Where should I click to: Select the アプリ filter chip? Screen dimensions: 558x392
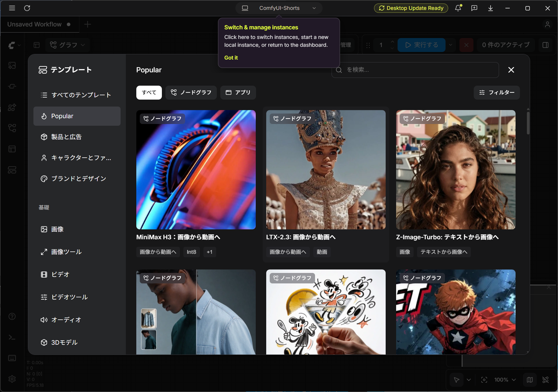coord(238,93)
